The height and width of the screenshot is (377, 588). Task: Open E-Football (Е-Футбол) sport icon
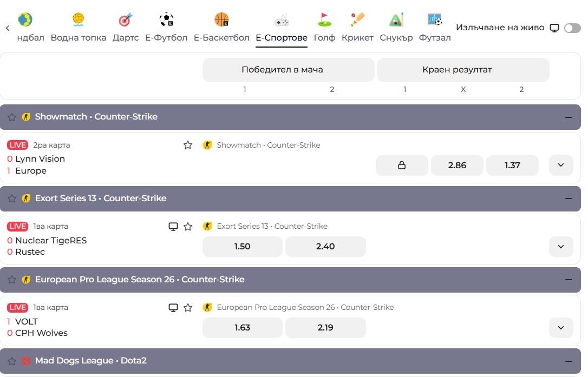[166, 20]
